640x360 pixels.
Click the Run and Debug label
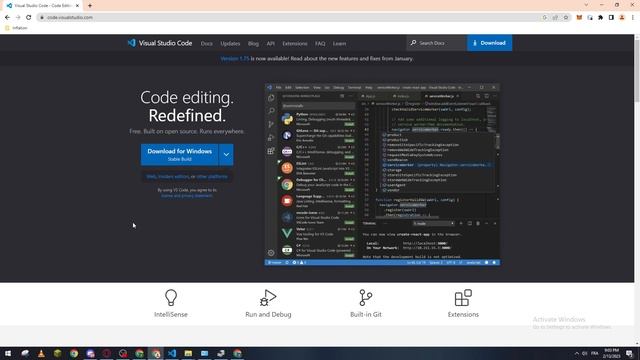pyautogui.click(x=268, y=315)
